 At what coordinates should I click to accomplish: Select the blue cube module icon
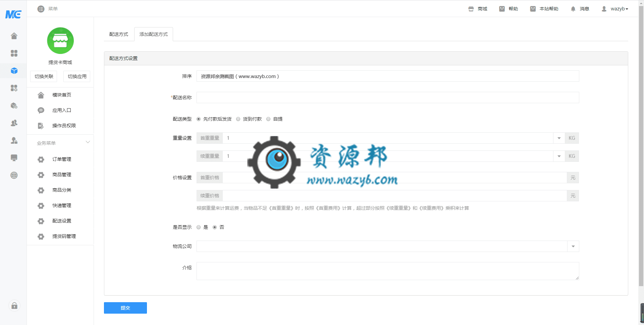pos(14,71)
